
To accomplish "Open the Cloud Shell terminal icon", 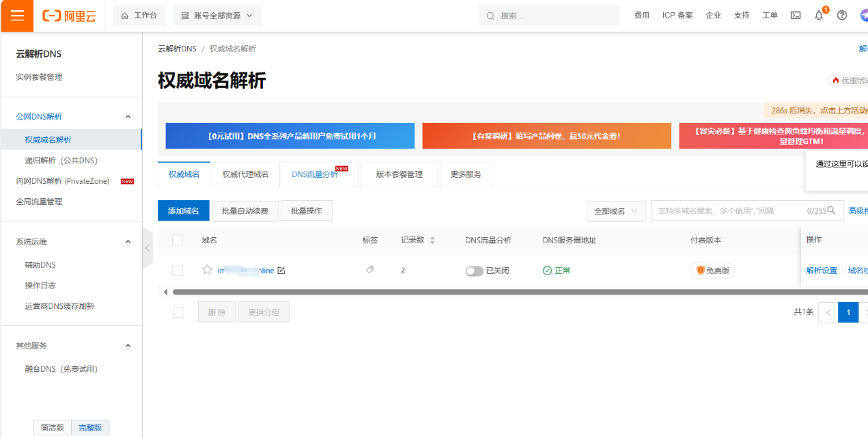I will (x=796, y=16).
